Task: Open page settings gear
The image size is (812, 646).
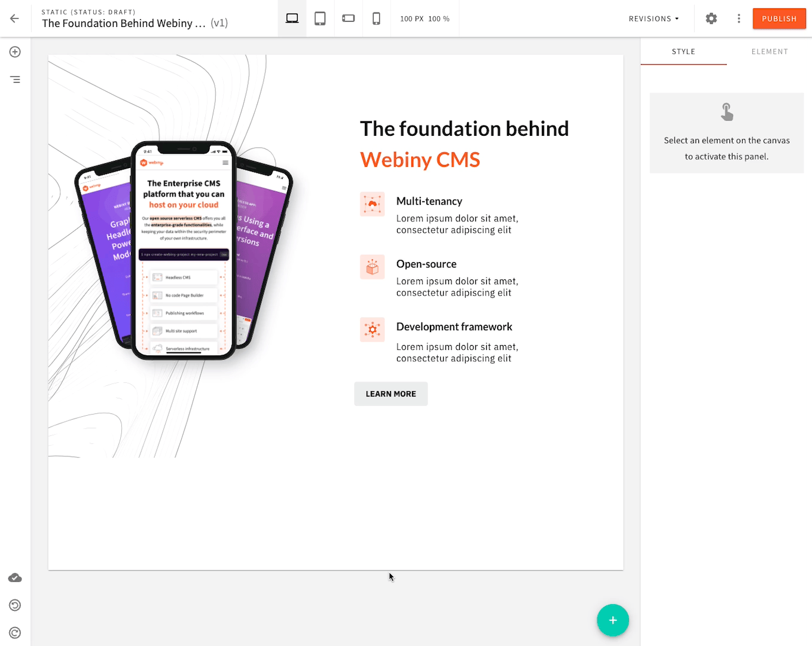Action: tap(711, 19)
